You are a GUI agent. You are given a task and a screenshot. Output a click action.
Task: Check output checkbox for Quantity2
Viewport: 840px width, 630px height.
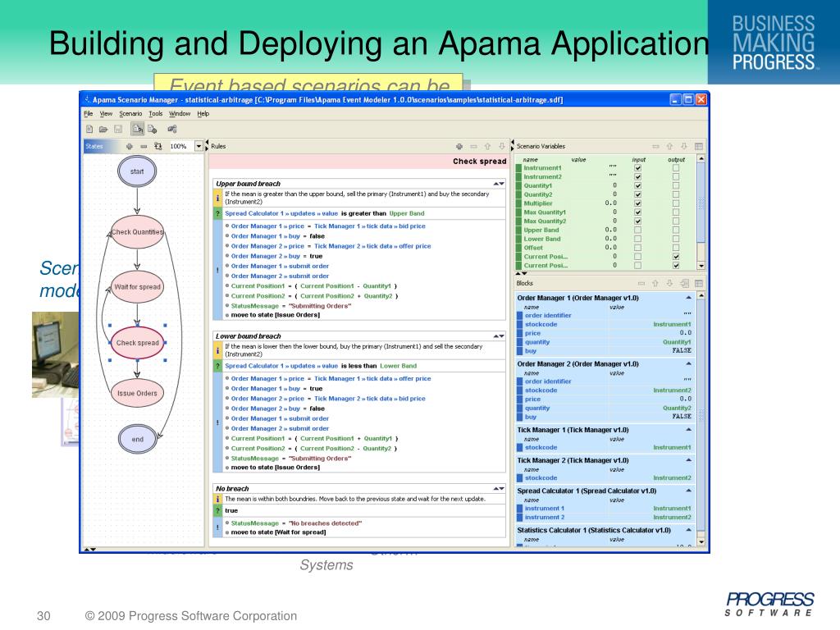pyautogui.click(x=676, y=194)
